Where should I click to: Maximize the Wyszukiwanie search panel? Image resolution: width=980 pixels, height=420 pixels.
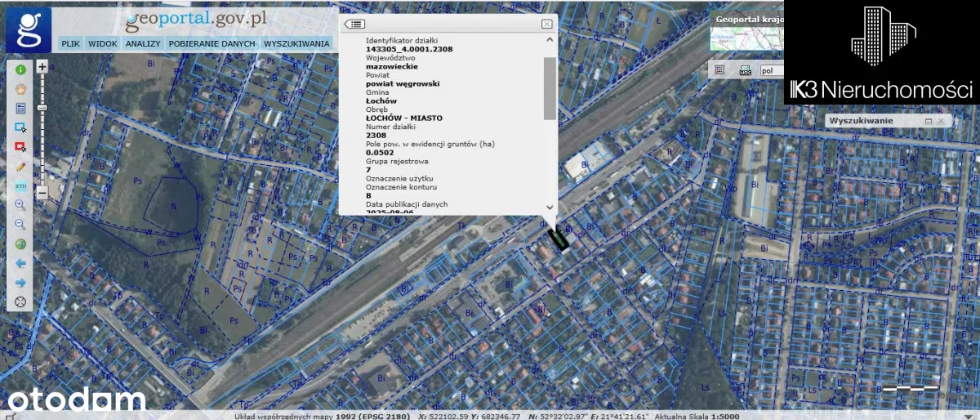click(929, 121)
